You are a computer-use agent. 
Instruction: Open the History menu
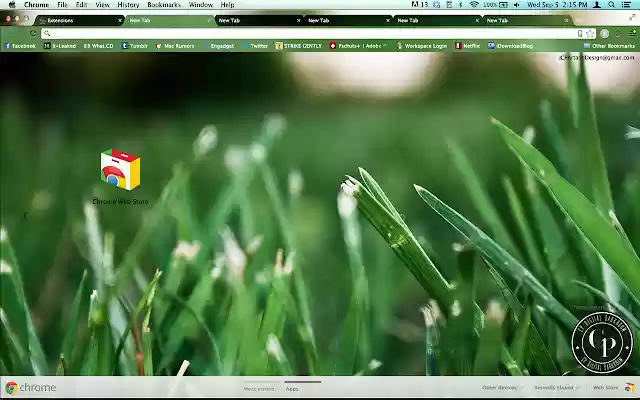coord(128,4)
